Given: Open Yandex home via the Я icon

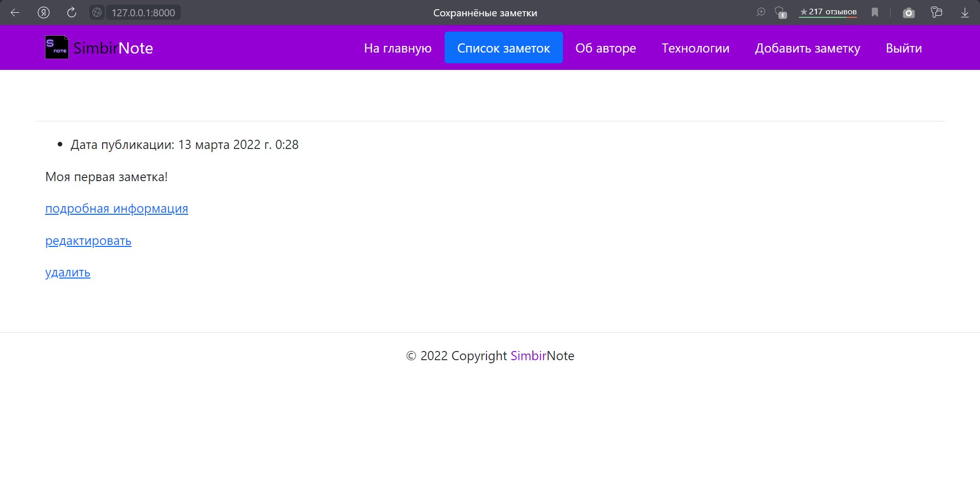Looking at the screenshot, I should click(x=43, y=13).
